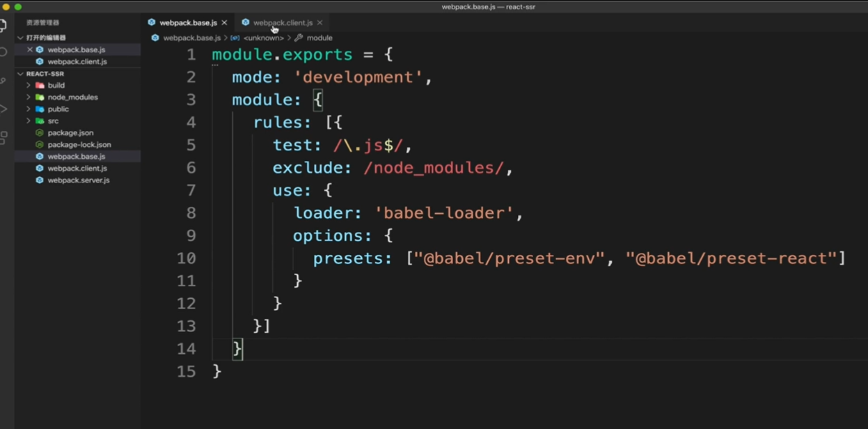868x429 pixels.
Task: Click the webpack.base.js tab file icon
Action: coord(152,22)
